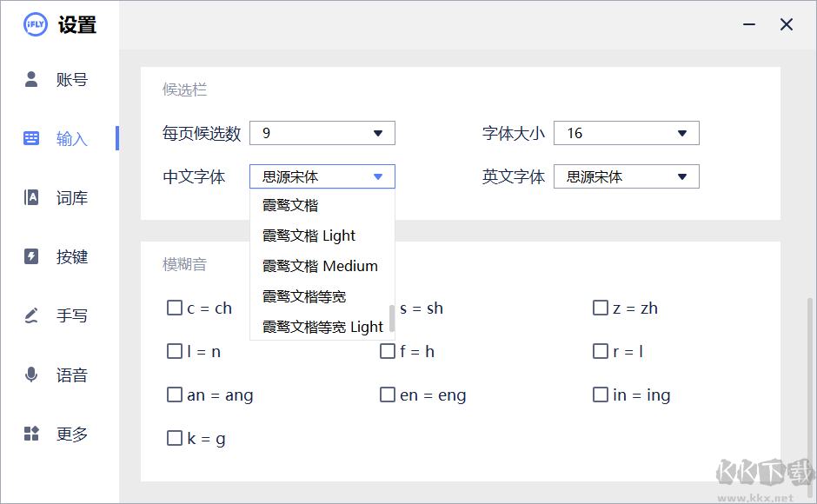Click the 按键 keys settings icon
Screen dimensions: 817x504
click(x=31, y=256)
